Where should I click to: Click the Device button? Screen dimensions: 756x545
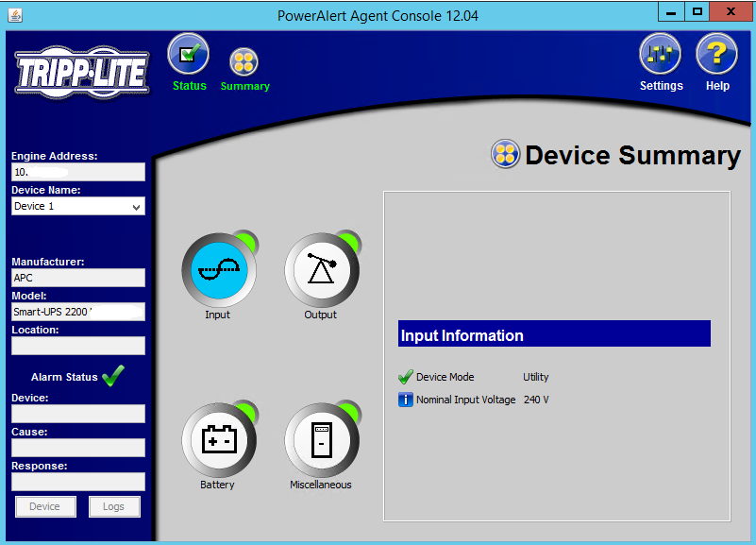click(45, 506)
